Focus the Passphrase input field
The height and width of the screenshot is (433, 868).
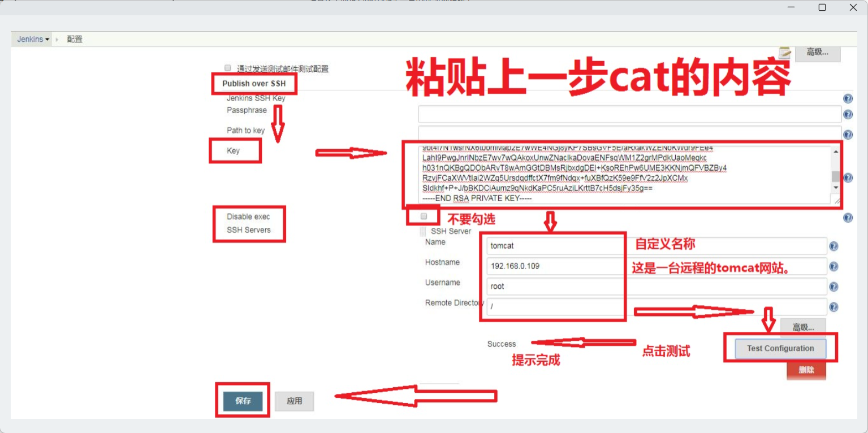(x=630, y=114)
